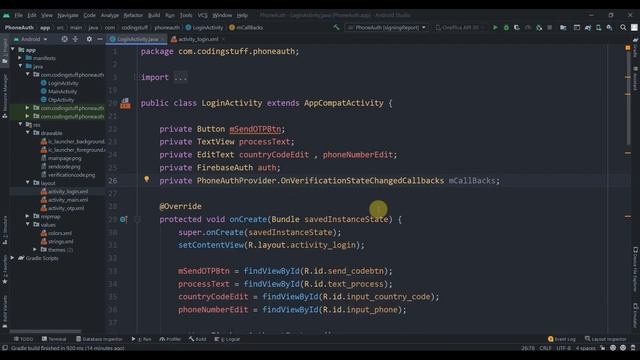The height and width of the screenshot is (360, 640).
Task: Hide the Project panel with minus icon
Action: click(100, 39)
